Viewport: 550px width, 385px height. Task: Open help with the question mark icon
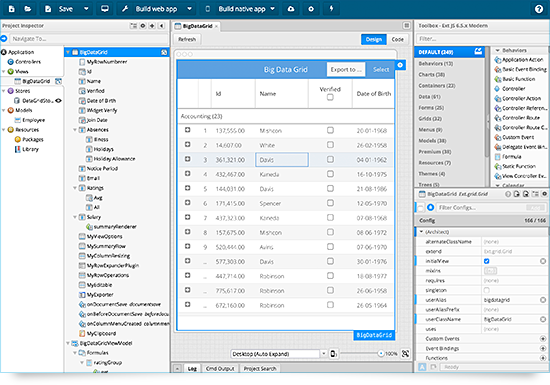(x=539, y=9)
